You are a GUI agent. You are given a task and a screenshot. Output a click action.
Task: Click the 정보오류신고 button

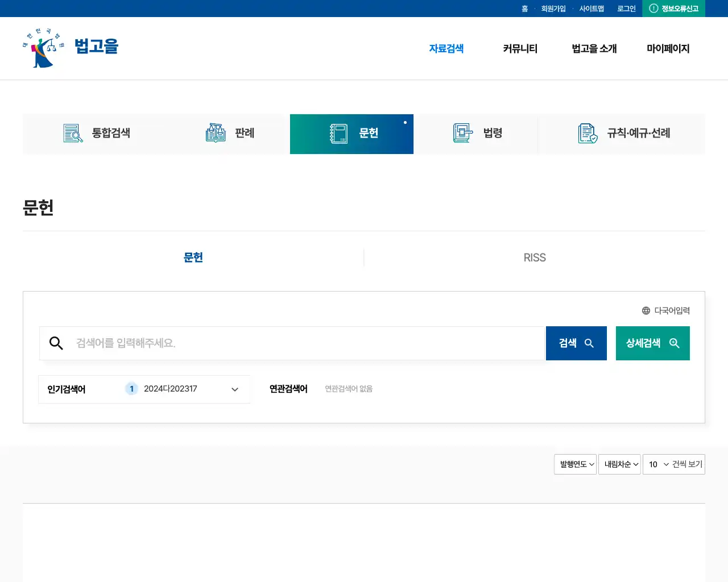tap(673, 9)
